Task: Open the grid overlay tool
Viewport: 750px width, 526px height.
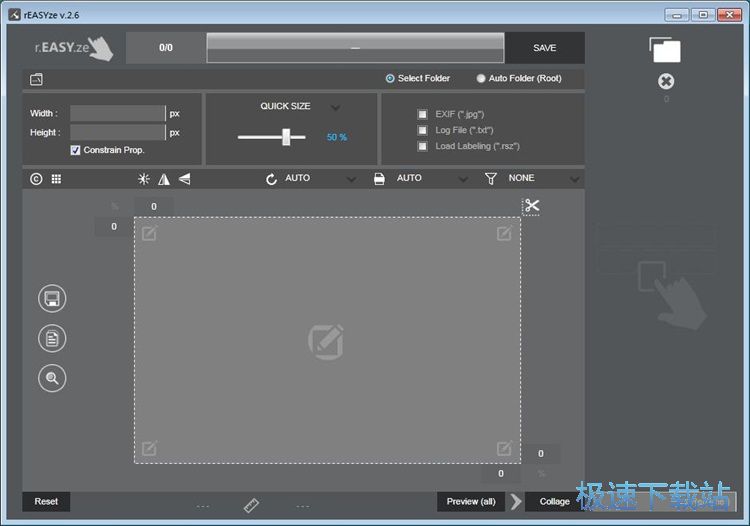Action: (x=56, y=179)
